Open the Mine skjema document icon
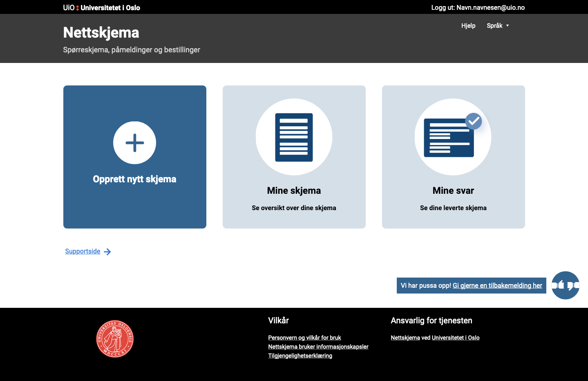Image resolution: width=588 pixels, height=381 pixels. [294, 137]
